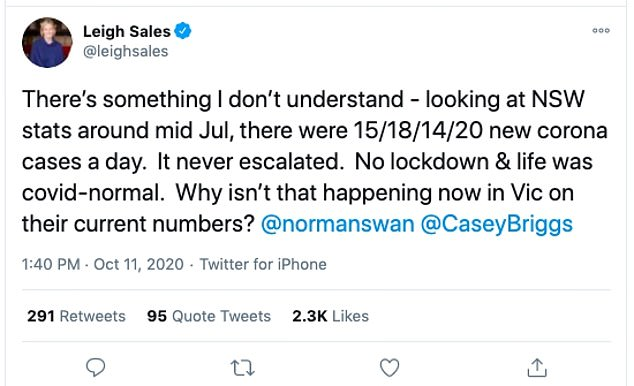Open the @CaseyBriggs mention
634x386 pixels.
click(x=497, y=224)
